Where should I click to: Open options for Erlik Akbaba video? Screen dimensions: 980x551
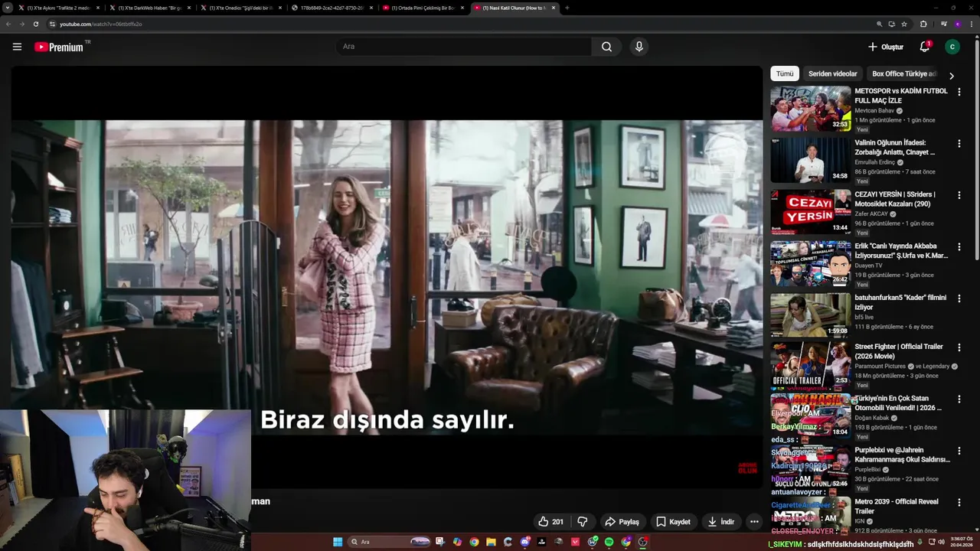(959, 246)
